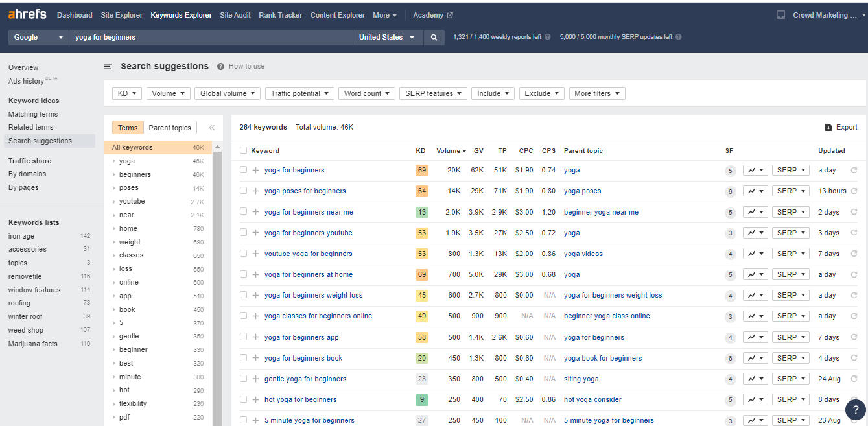Click the Export button
Viewport: 868px width, 426px height.
(840, 127)
